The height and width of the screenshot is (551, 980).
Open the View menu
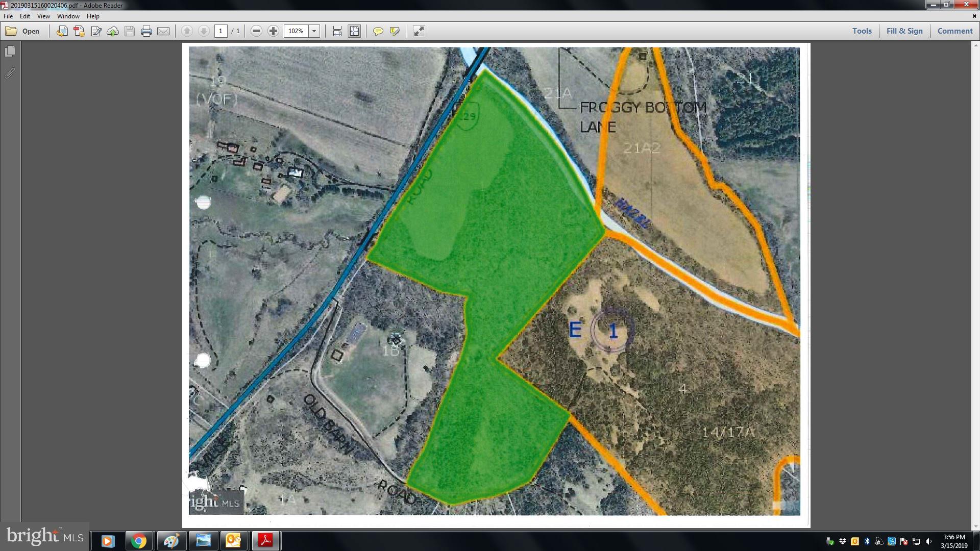(x=43, y=16)
